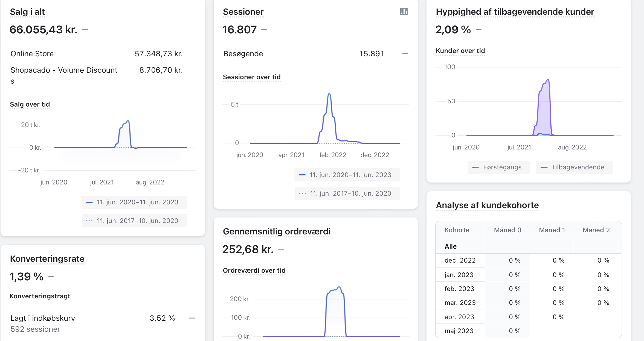The width and height of the screenshot is (644, 341).
Task: Click the Sessioner over tid label
Action: 251,77
